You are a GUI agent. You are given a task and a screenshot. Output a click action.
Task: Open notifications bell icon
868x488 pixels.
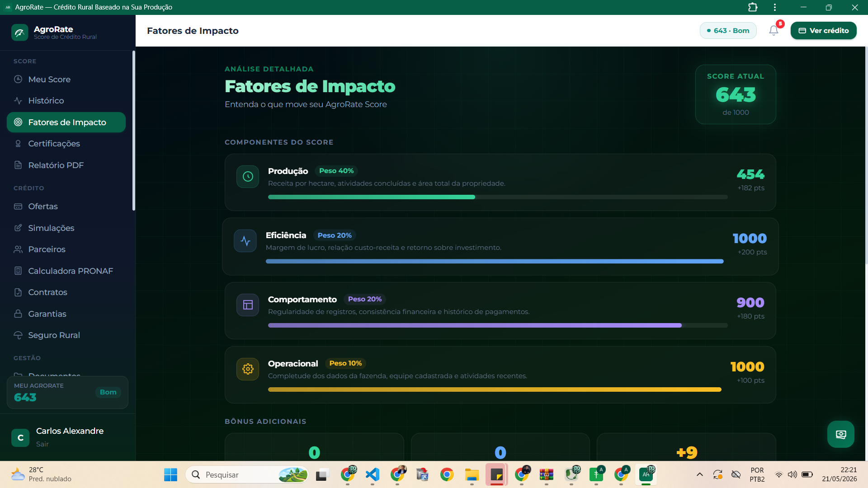click(774, 31)
